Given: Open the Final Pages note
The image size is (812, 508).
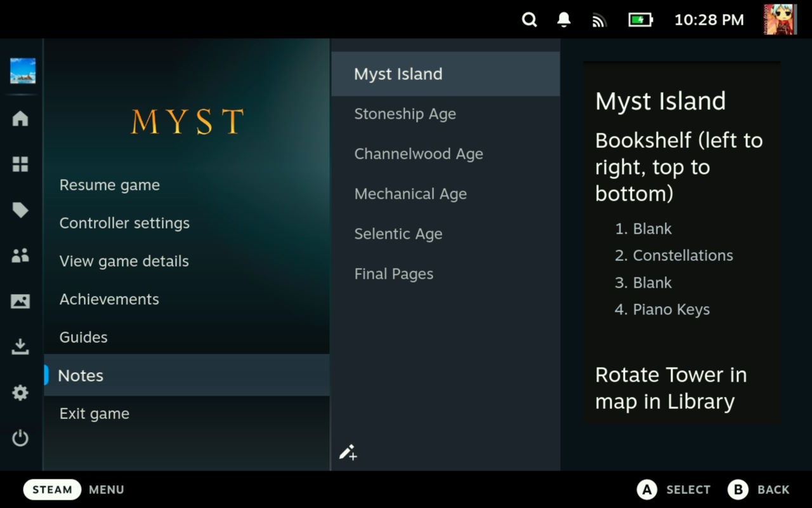Looking at the screenshot, I should pyautogui.click(x=445, y=274).
